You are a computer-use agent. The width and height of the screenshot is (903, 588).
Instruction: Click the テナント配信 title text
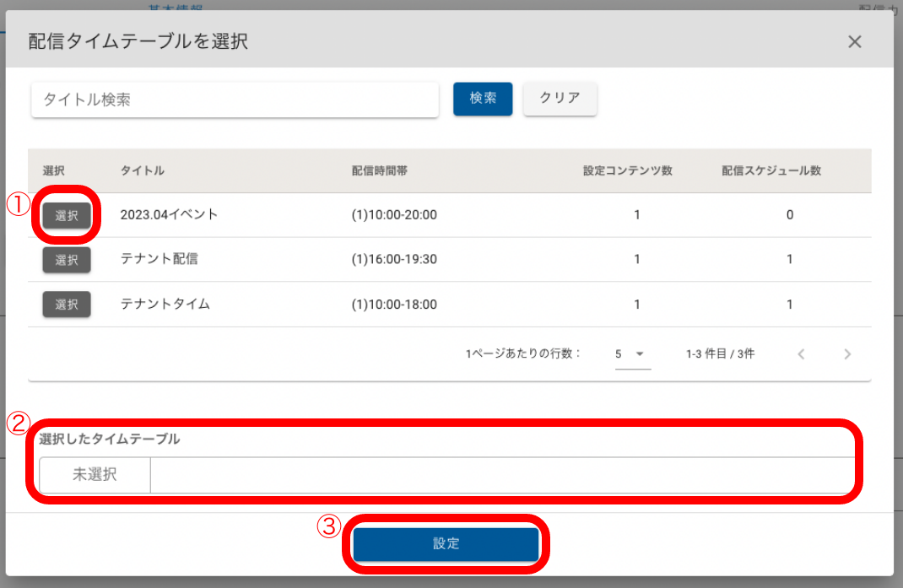pyautogui.click(x=159, y=260)
